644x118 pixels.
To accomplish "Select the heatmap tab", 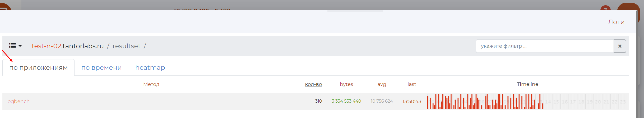I will pos(150,68).
